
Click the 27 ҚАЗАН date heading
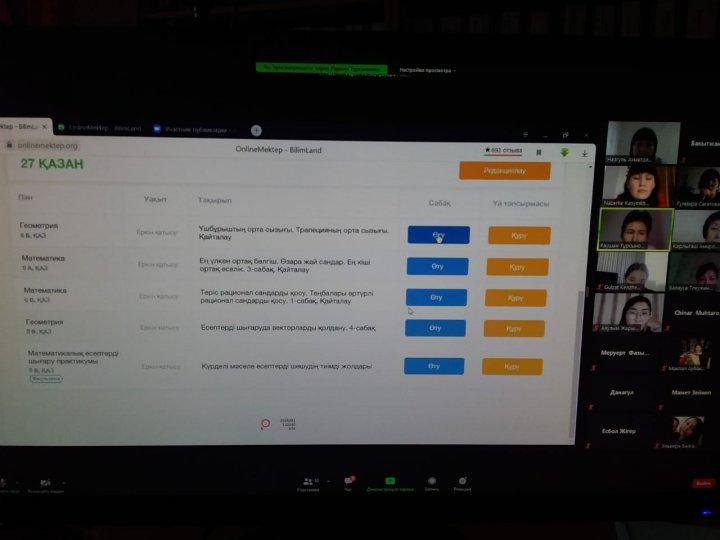click(x=52, y=164)
